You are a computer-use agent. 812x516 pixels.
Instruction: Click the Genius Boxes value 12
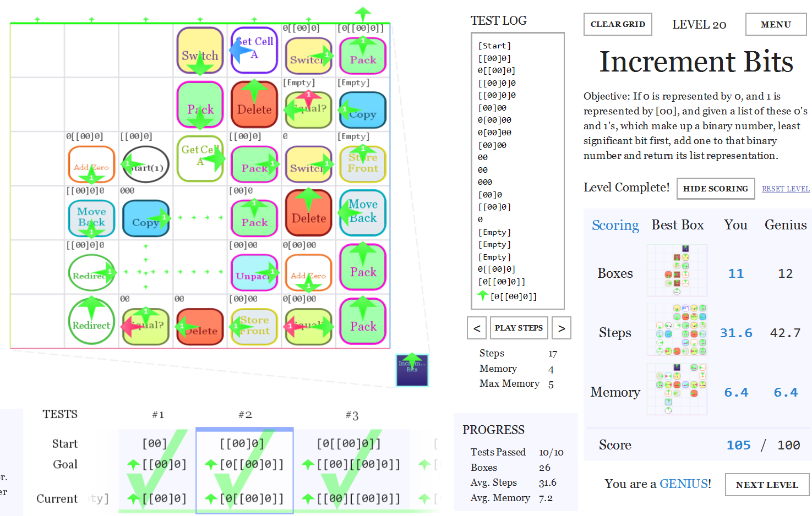pos(786,273)
